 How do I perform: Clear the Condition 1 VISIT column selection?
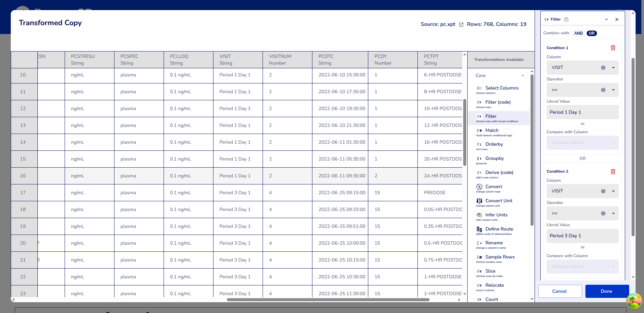[x=603, y=68]
